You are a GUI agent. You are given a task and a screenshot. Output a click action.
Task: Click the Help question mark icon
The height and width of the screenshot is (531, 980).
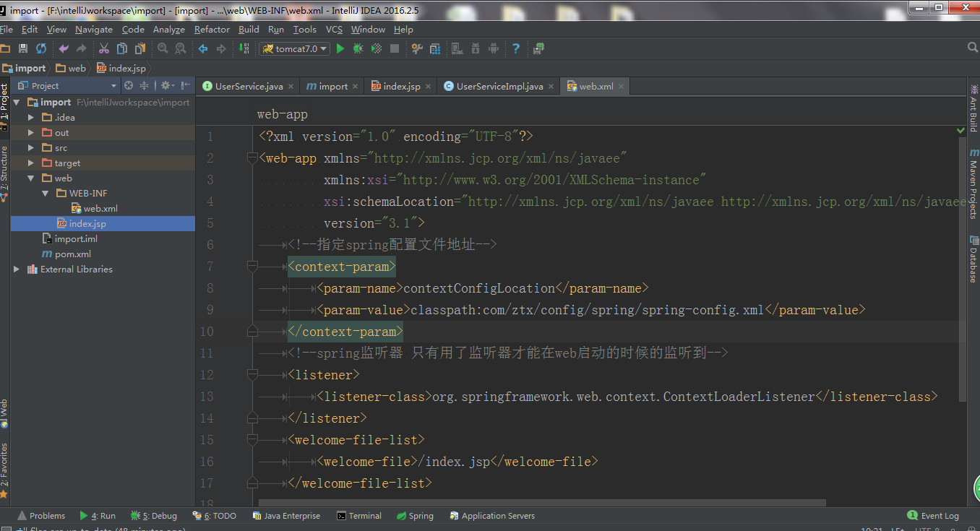click(x=515, y=48)
